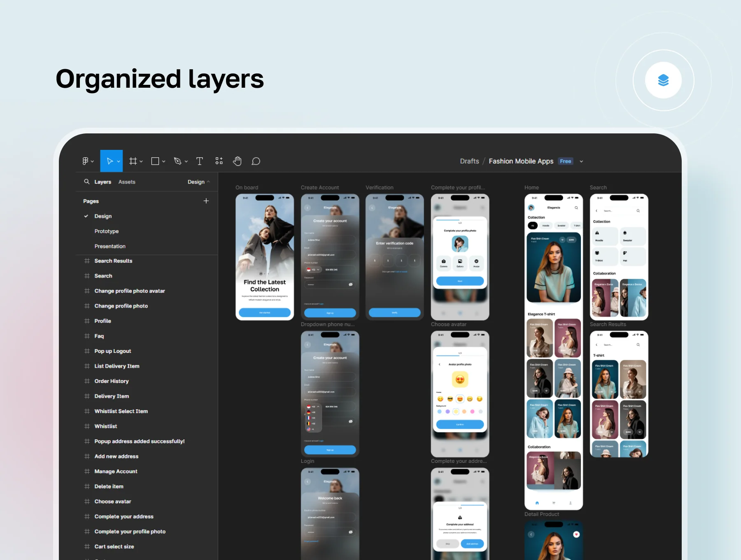
Task: Click the Fashion Mobile Apps file name
Action: [x=521, y=161]
